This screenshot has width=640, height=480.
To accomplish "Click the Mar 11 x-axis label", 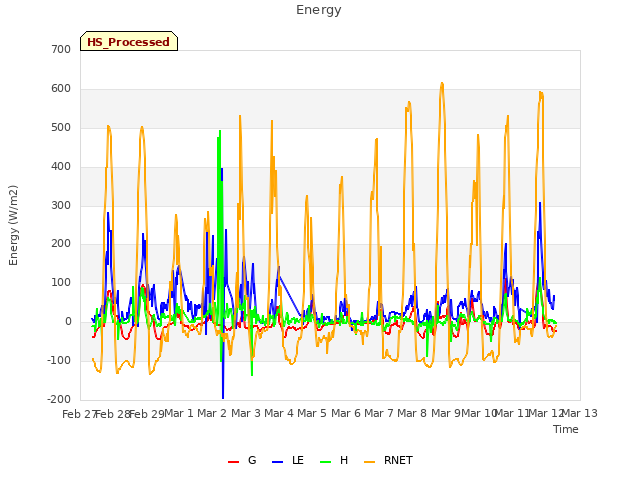I will click(x=512, y=413).
